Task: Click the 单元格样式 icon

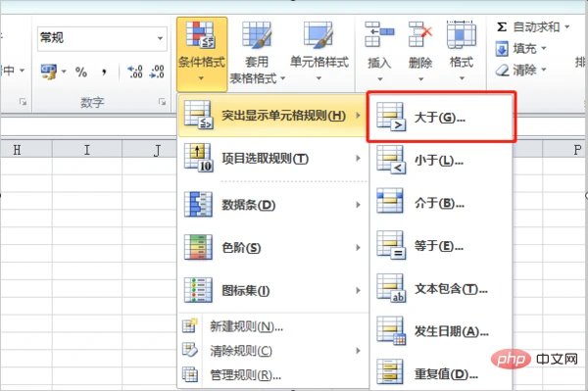Action: tap(318, 35)
